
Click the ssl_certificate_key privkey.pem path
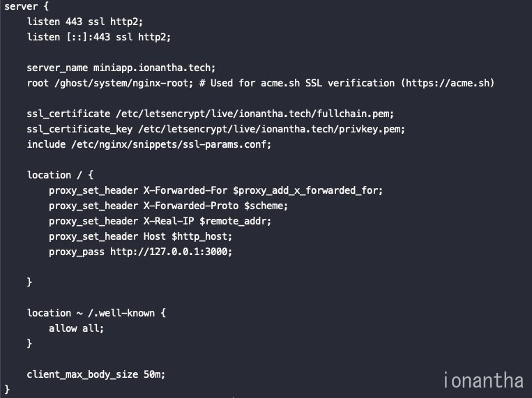click(271, 129)
